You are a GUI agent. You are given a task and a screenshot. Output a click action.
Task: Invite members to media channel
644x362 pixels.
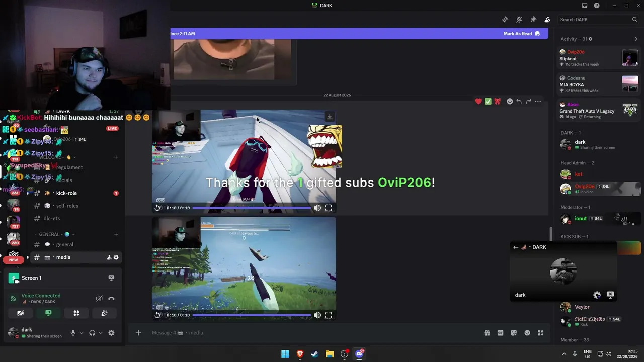tap(109, 257)
